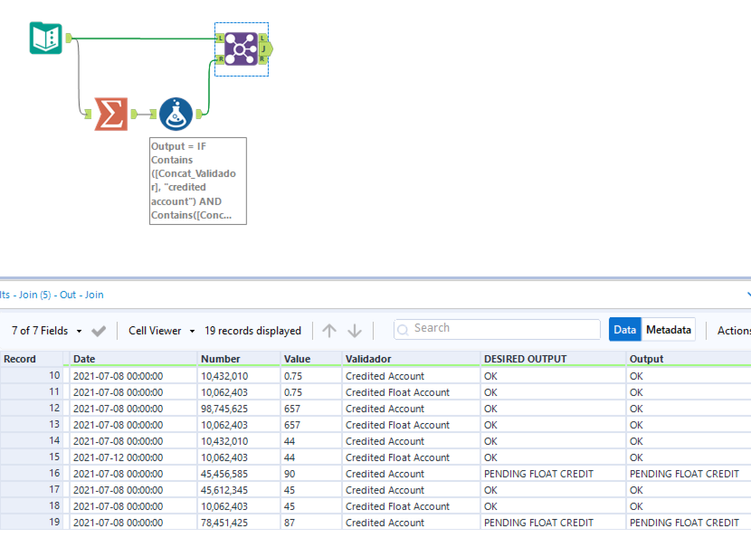Open the Actions menu

[734, 330]
